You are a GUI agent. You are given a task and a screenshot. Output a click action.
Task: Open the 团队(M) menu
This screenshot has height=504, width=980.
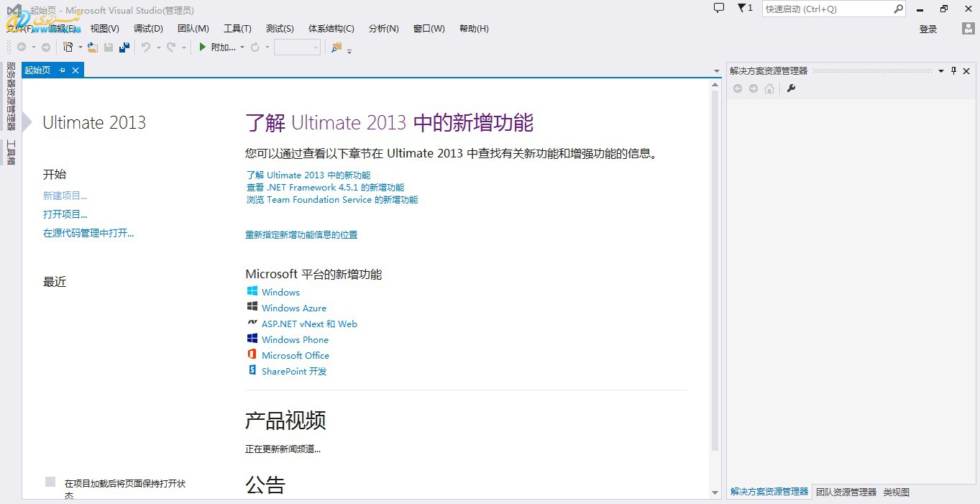coord(193,29)
